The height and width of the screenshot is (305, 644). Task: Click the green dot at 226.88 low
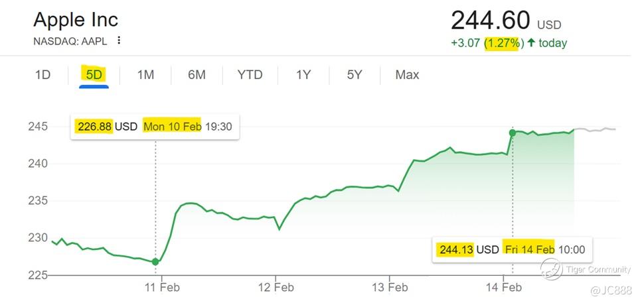(x=156, y=262)
